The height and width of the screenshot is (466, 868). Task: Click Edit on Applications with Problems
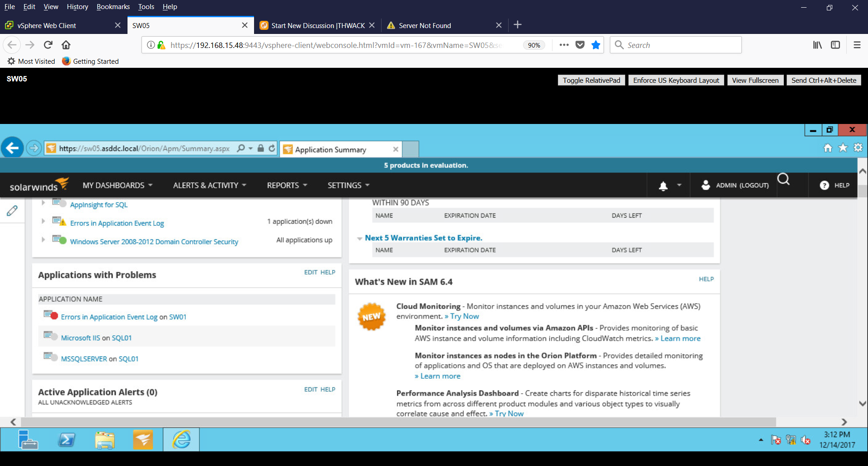[x=311, y=272]
